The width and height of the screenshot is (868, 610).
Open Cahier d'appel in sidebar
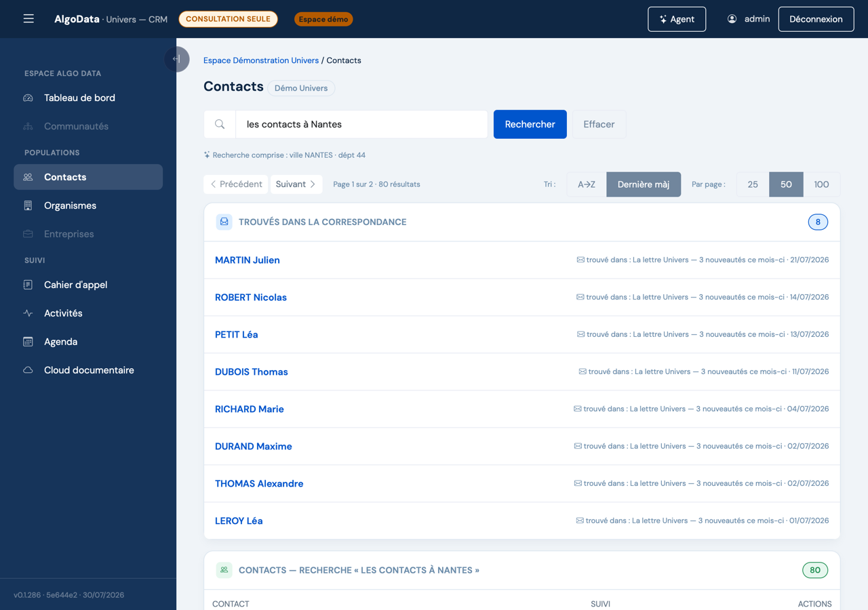click(x=88, y=285)
